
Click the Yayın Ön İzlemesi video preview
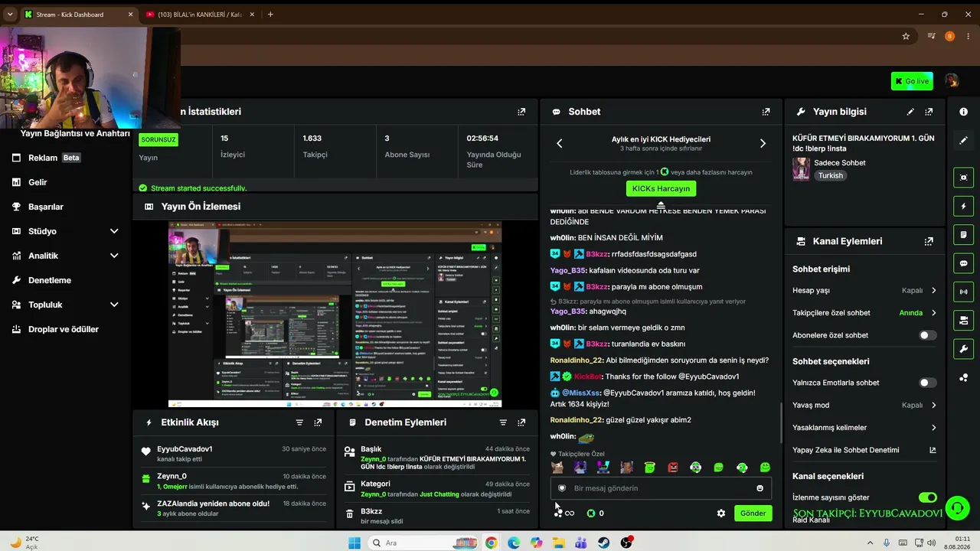tap(335, 315)
